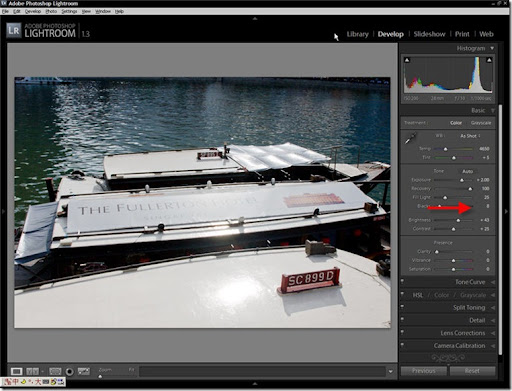Select the Grayscale tab in HSL header

pos(473,295)
